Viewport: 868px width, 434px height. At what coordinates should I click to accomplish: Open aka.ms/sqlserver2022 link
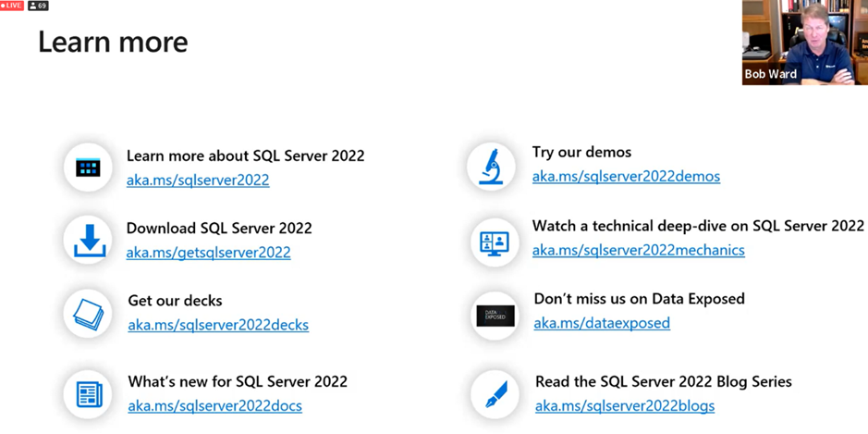198,180
